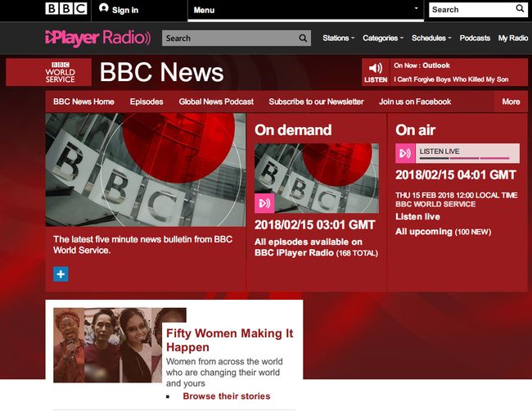Screen dimensions: 532x416
Task: Click the Sign in account icon
Action: (x=103, y=8)
